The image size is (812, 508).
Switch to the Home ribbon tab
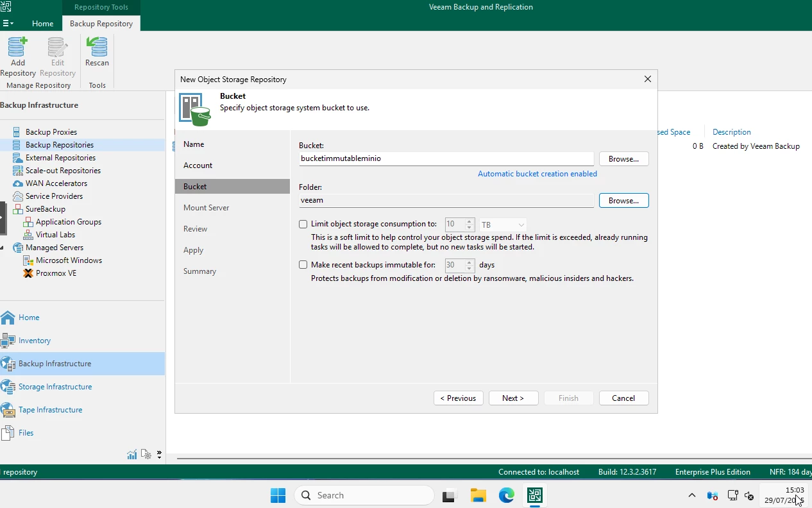click(43, 23)
